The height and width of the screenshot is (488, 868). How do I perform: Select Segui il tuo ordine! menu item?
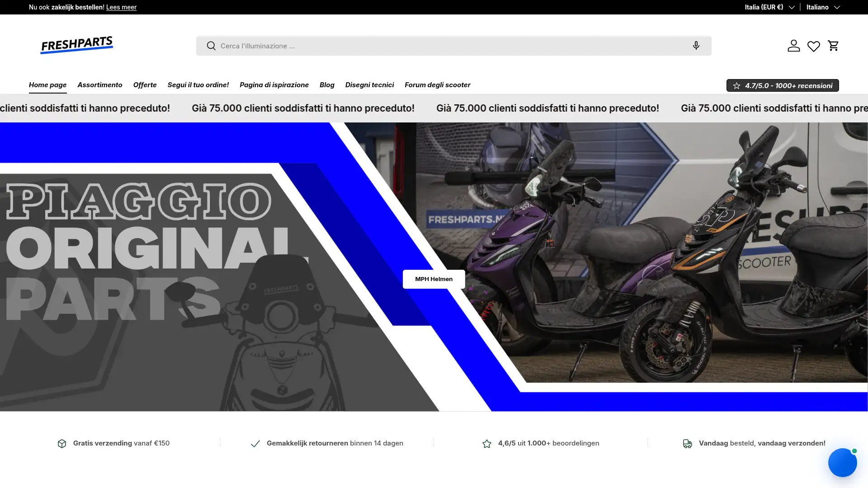[x=198, y=85]
